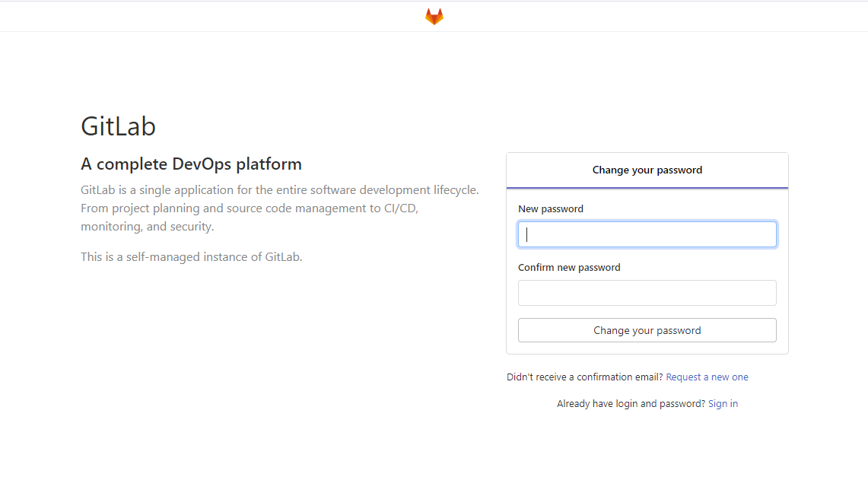
Task: Click the purple underline below the tab header
Action: (647, 188)
